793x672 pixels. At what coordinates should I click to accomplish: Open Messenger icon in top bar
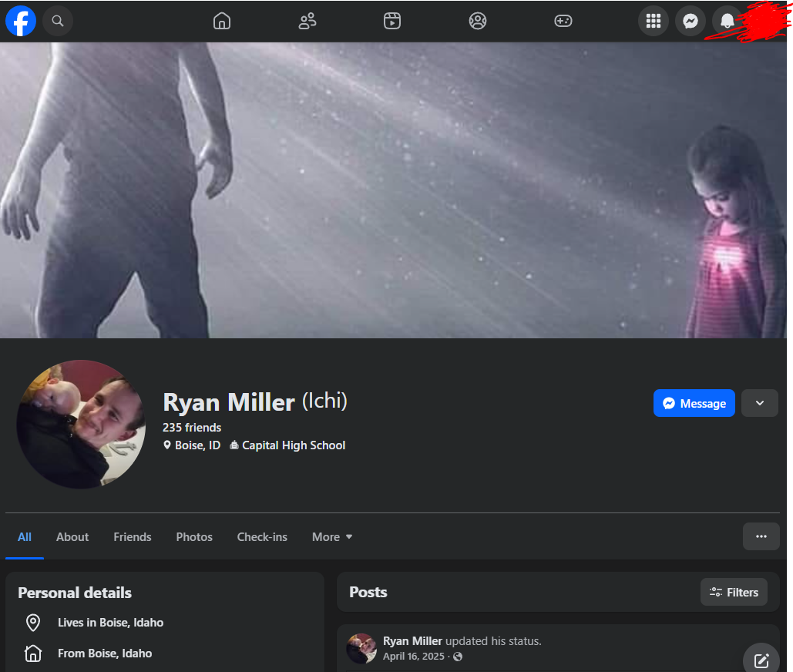click(691, 21)
